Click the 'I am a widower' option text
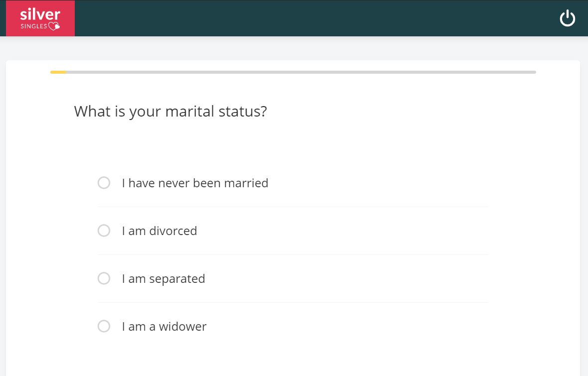This screenshot has width=588, height=376. tap(164, 327)
